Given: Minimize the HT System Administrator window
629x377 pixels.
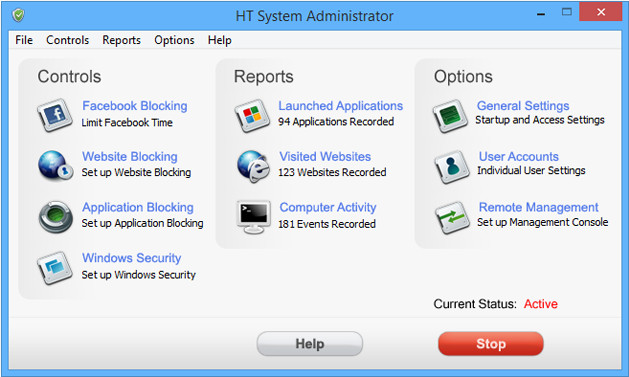Looking at the screenshot, I should click(x=541, y=14).
